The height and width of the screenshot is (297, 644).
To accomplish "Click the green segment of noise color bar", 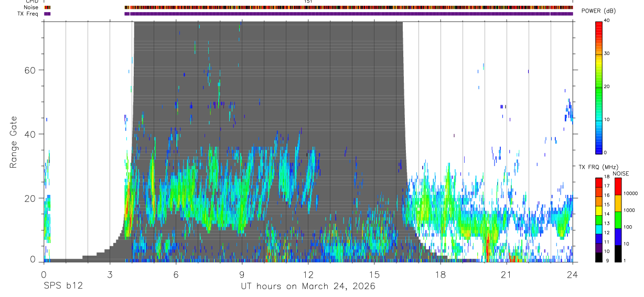I will click(618, 220).
